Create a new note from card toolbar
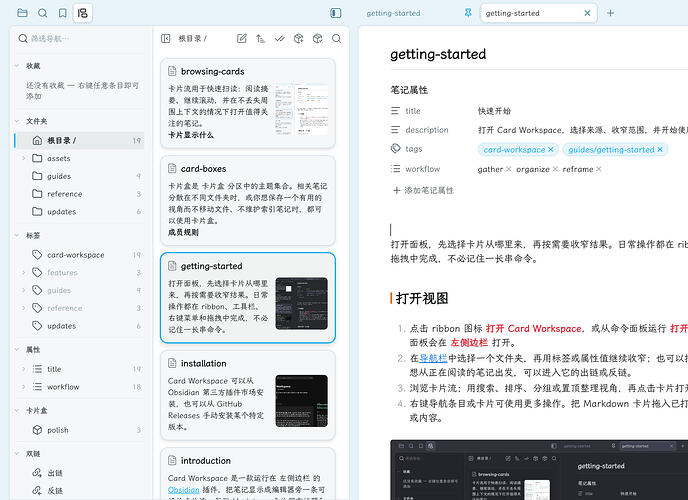 242,39
